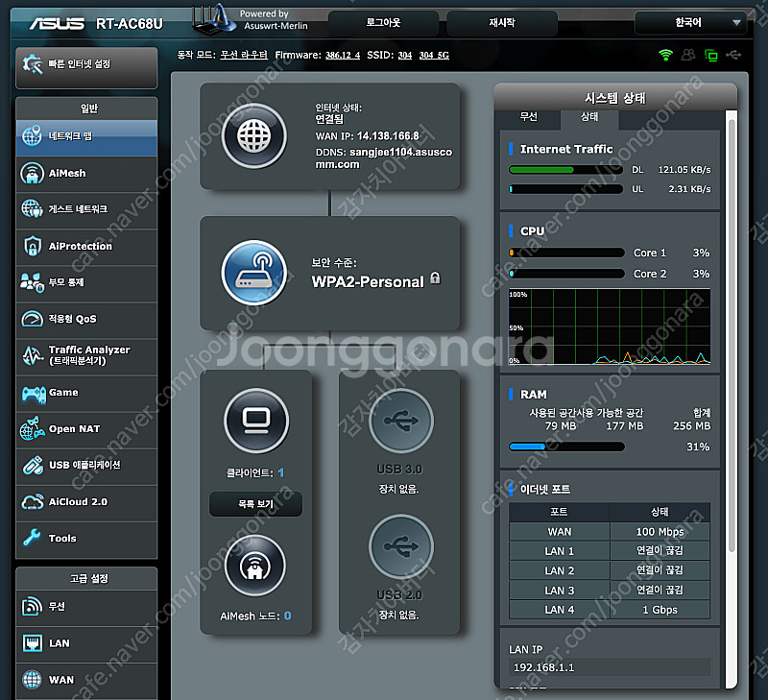768x700 pixels.
Task: Open advanced LAN settings icon
Action: click(33, 642)
